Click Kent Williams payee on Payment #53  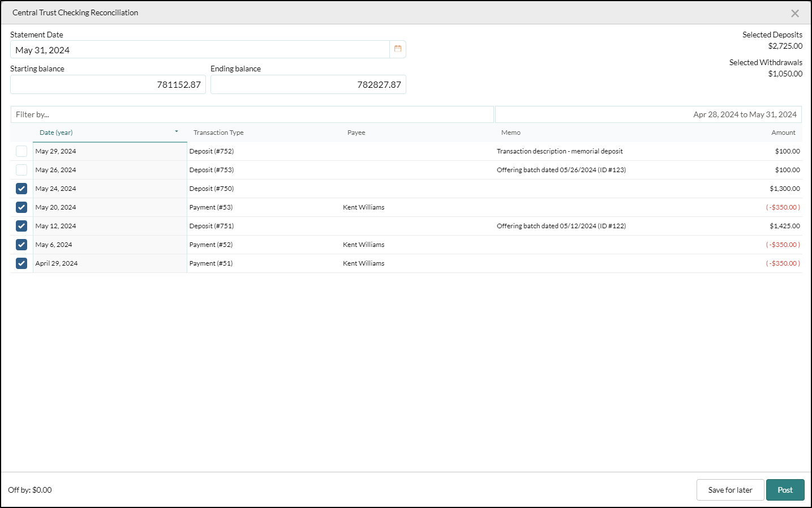pyautogui.click(x=363, y=207)
